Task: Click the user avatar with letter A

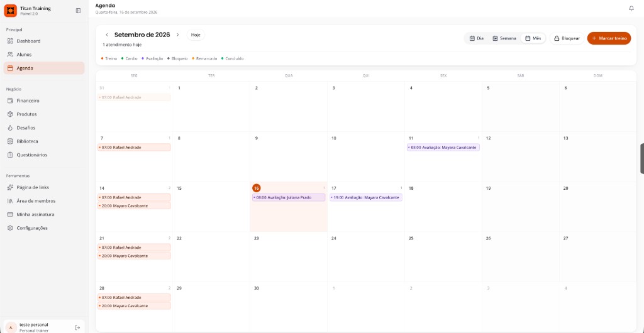Action: click(11, 327)
